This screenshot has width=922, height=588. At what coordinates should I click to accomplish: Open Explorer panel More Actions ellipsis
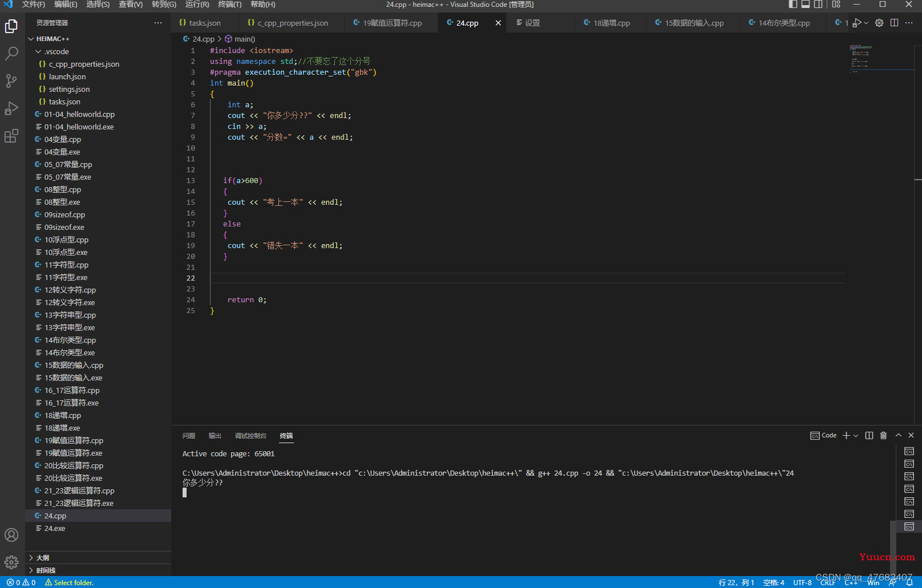(158, 23)
